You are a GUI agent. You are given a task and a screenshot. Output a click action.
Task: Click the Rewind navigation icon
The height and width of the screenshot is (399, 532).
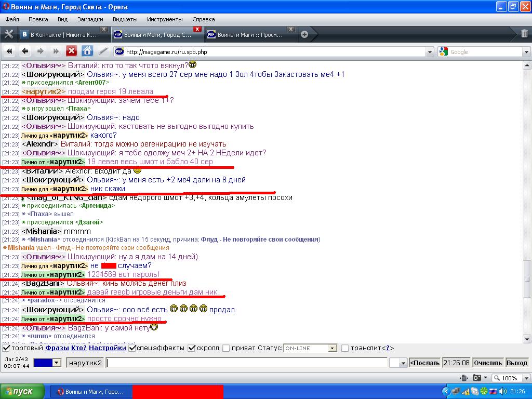click(x=9, y=51)
